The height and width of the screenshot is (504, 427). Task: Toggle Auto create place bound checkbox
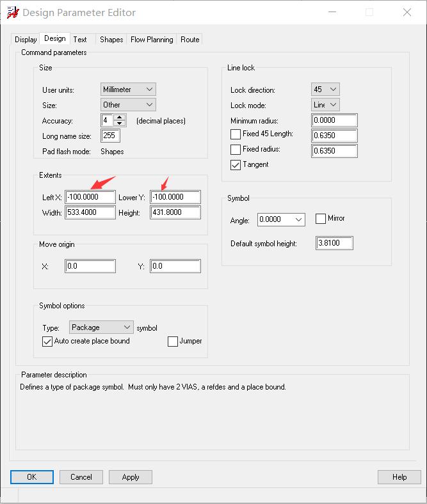tap(47, 341)
